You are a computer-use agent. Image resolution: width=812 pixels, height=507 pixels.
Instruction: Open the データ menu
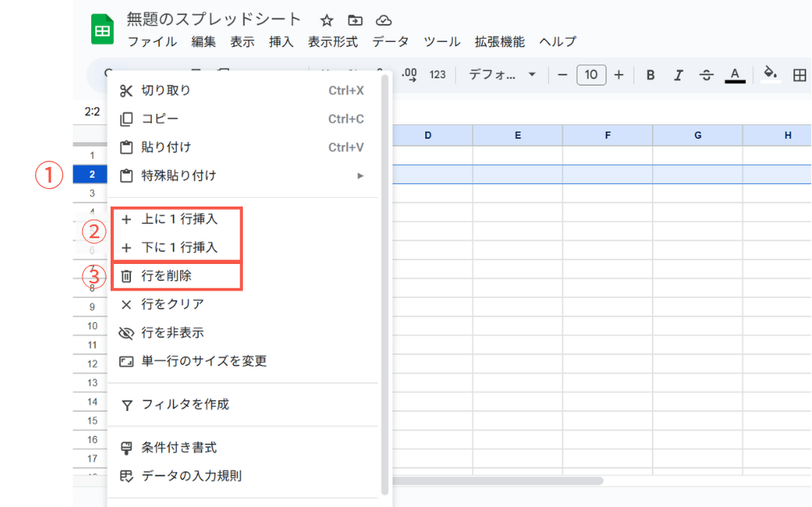click(391, 42)
